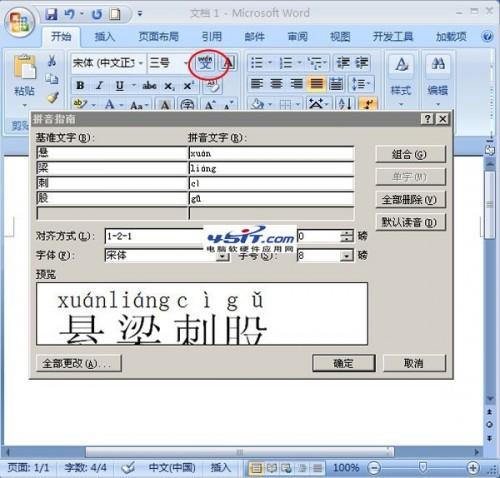Toggle underline formatting
500x478 pixels.
pyautogui.click(x=119, y=86)
